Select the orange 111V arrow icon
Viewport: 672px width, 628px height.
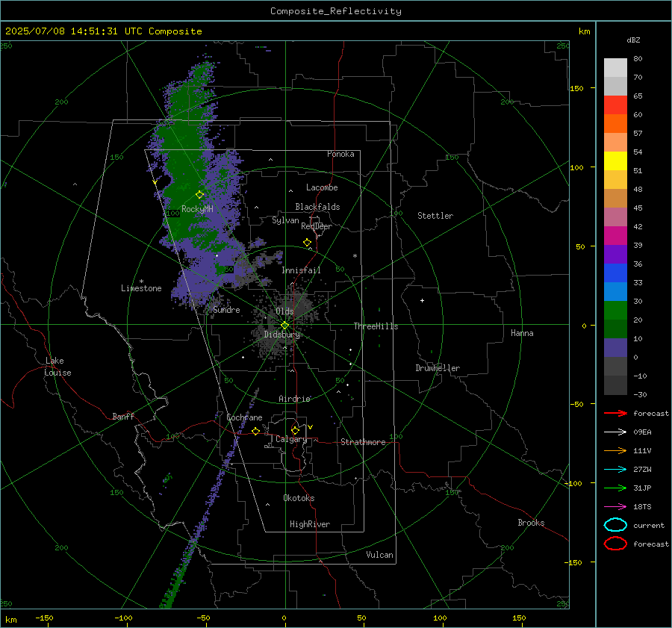[615, 450]
